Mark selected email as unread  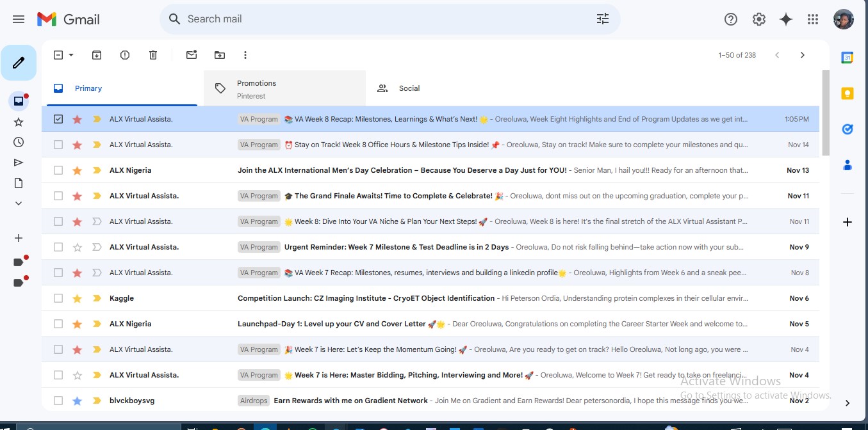pyautogui.click(x=191, y=55)
